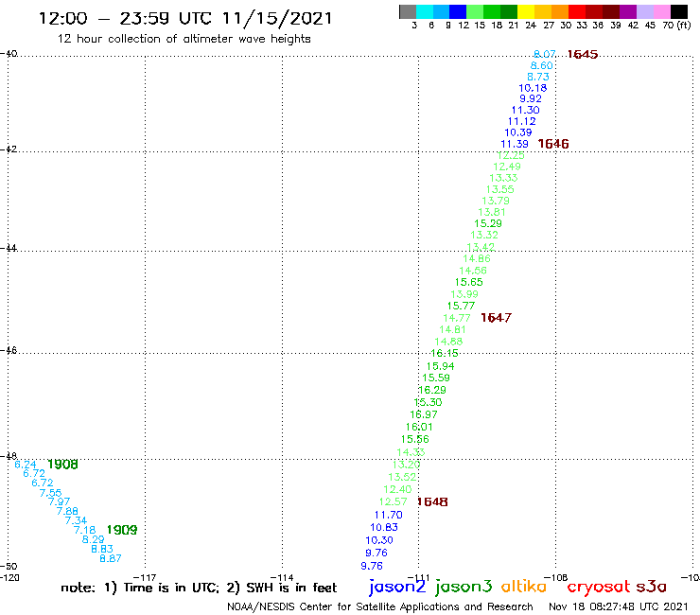Image resolution: width=700 pixels, height=615 pixels.
Task: Click the 12.57 reading beside 1648
Action: tap(394, 502)
